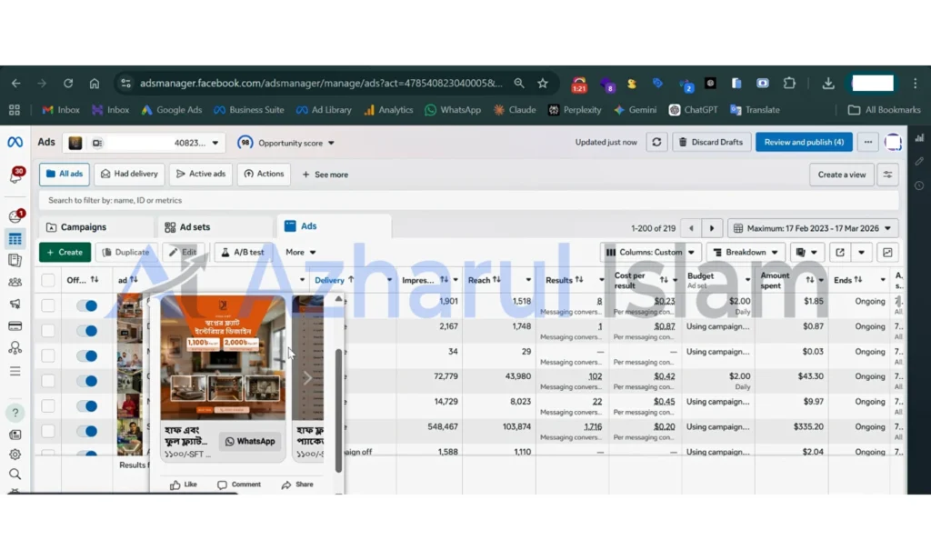Refresh the ads data with the reload button
This screenshot has height=560, width=931.
pyautogui.click(x=656, y=142)
